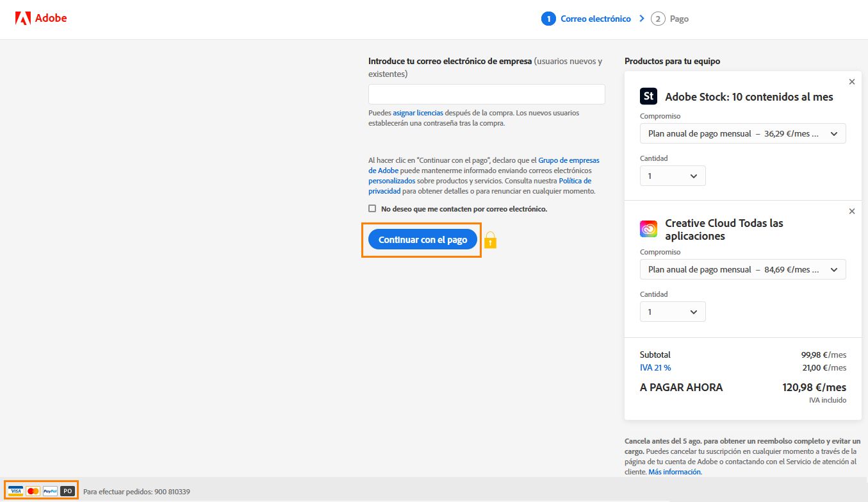Screen dimensions: 868x502
Task: Open the 'asignar licencias' link
Action: coord(418,113)
